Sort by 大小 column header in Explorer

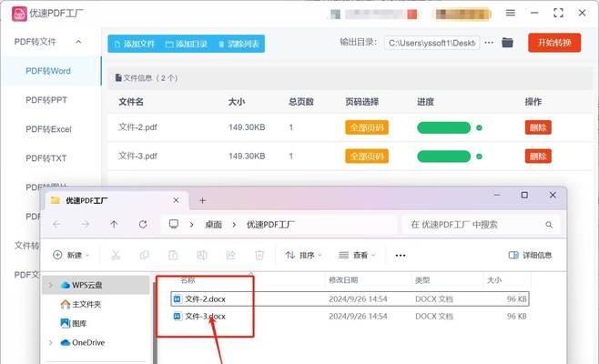click(494, 280)
